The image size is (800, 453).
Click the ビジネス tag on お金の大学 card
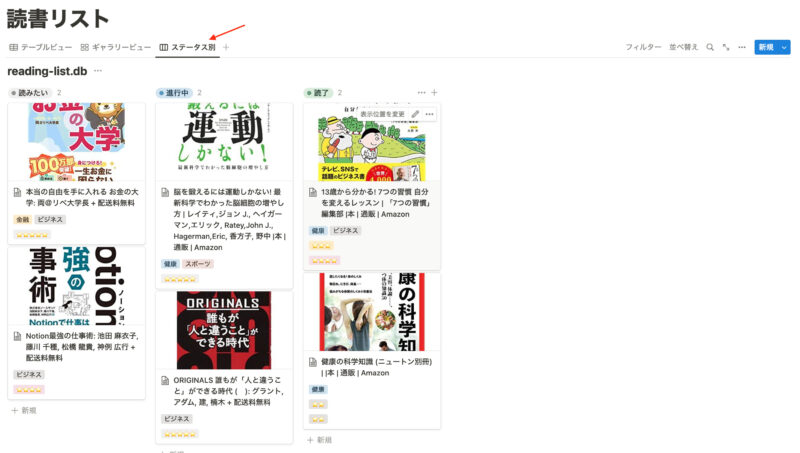pos(50,219)
